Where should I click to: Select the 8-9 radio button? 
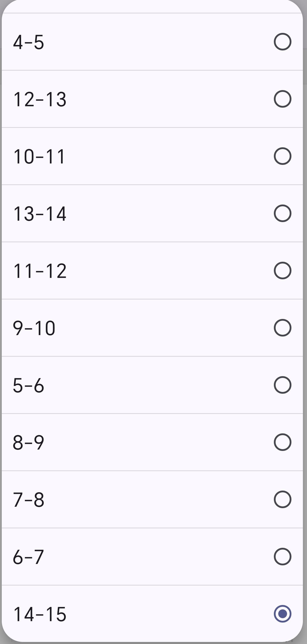(x=282, y=442)
